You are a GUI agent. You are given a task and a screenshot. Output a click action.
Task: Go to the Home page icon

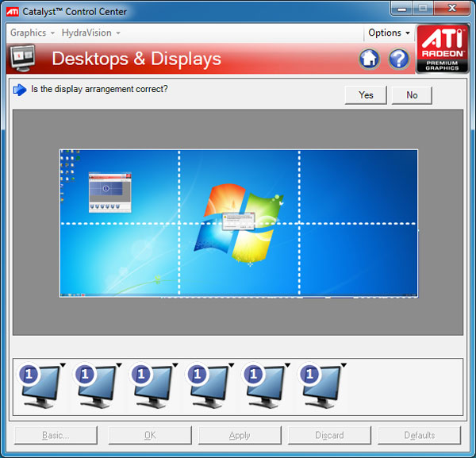click(369, 58)
